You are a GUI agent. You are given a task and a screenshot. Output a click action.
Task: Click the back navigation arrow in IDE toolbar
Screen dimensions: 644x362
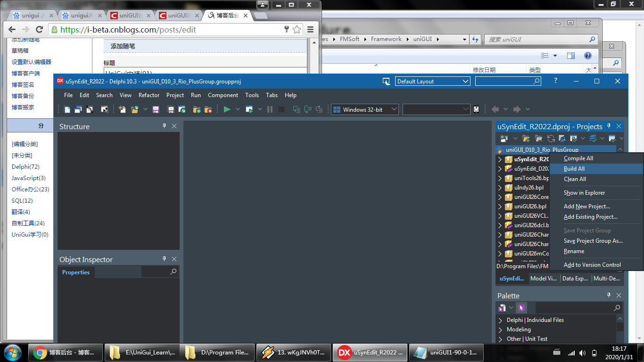(x=495, y=109)
